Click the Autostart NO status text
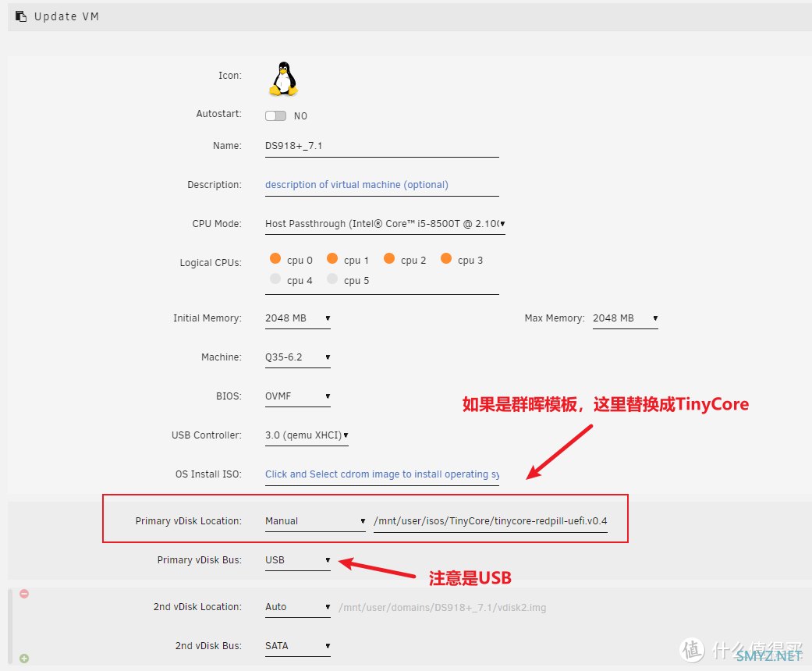This screenshot has height=671, width=812. coord(300,116)
